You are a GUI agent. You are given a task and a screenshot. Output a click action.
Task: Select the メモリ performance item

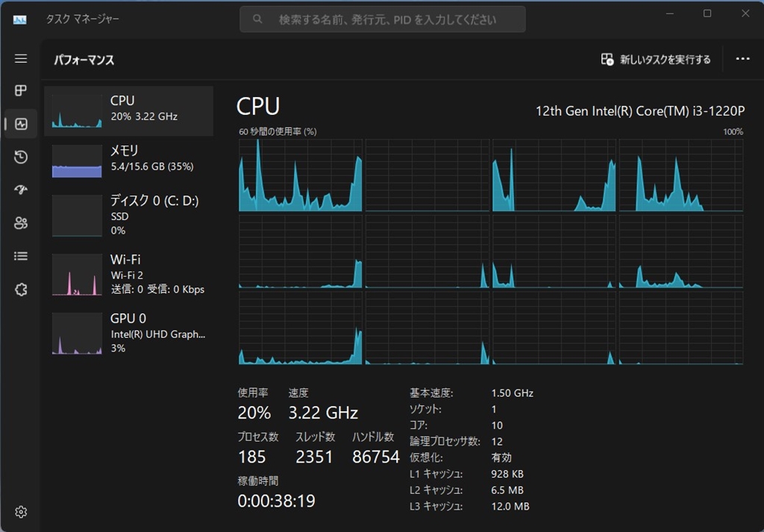pyautogui.click(x=128, y=160)
